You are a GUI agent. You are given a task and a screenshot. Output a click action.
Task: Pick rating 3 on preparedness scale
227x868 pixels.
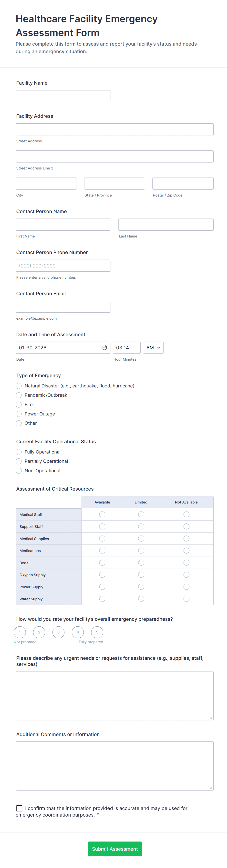point(58,632)
